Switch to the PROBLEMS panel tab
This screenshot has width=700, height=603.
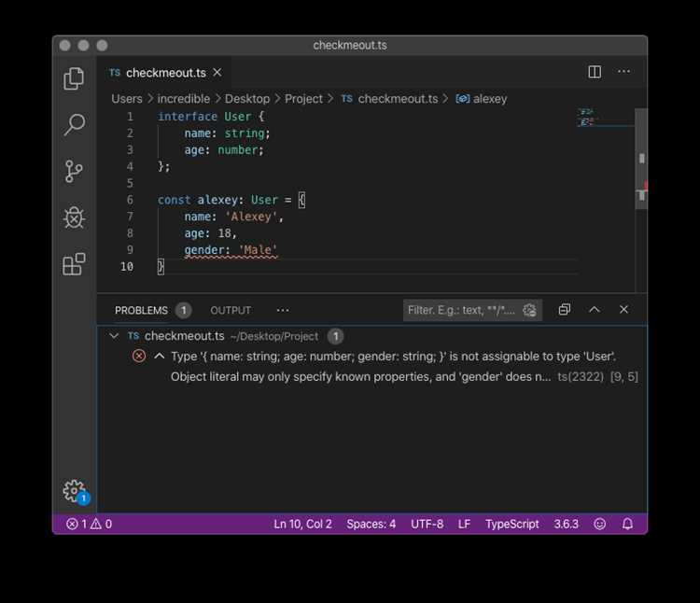(x=141, y=310)
